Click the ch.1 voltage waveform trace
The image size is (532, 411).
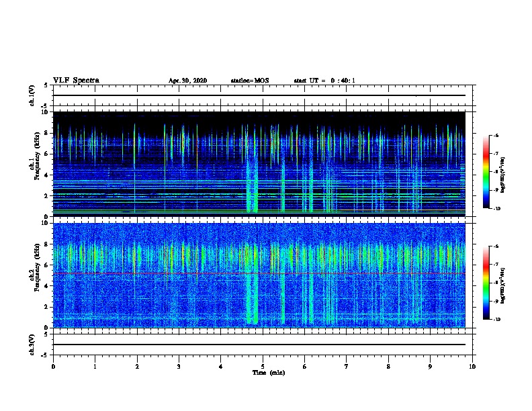click(x=259, y=95)
